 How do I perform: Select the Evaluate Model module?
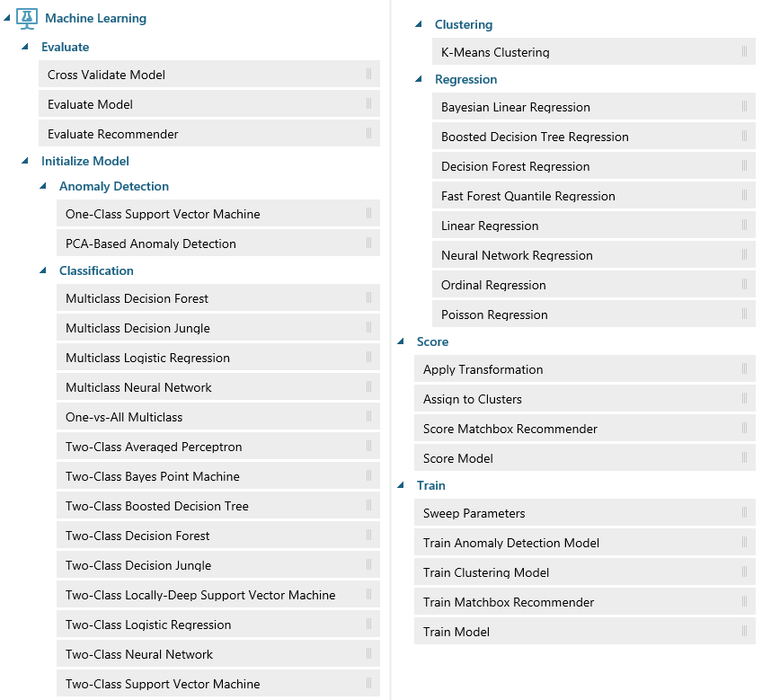point(90,104)
